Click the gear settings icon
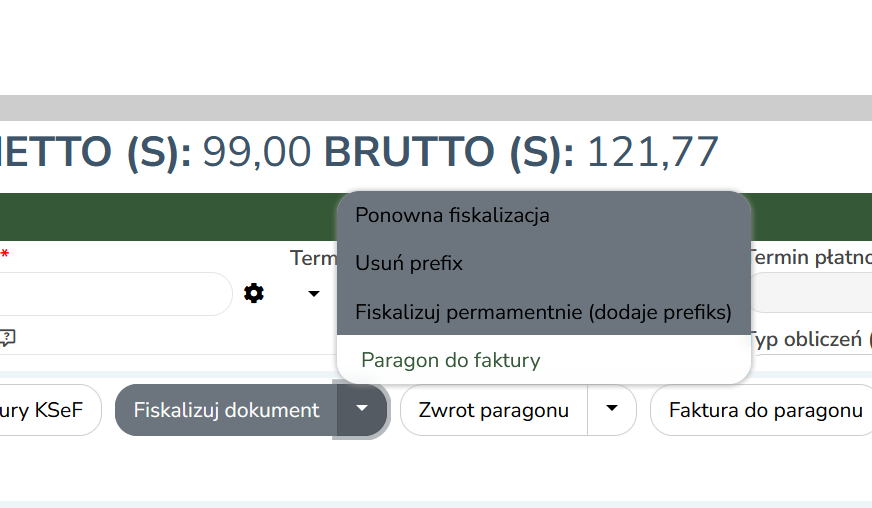Image resolution: width=872 pixels, height=508 pixels. click(x=254, y=293)
